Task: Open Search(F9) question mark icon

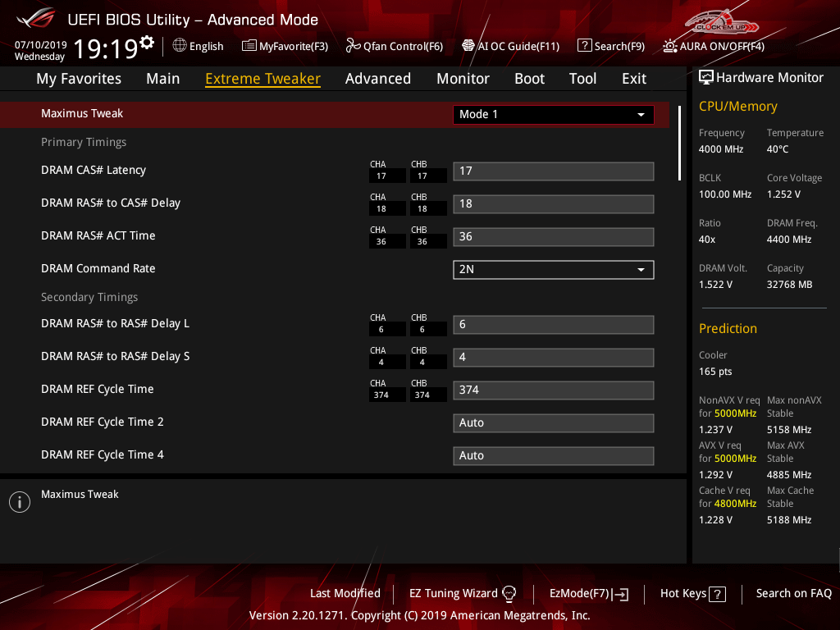Action: point(584,46)
